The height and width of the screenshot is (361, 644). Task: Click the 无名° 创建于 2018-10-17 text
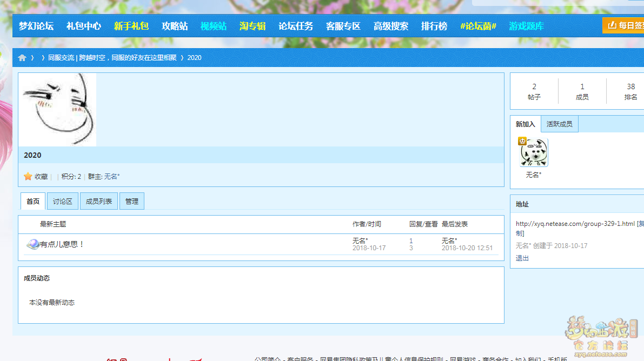coord(552,246)
